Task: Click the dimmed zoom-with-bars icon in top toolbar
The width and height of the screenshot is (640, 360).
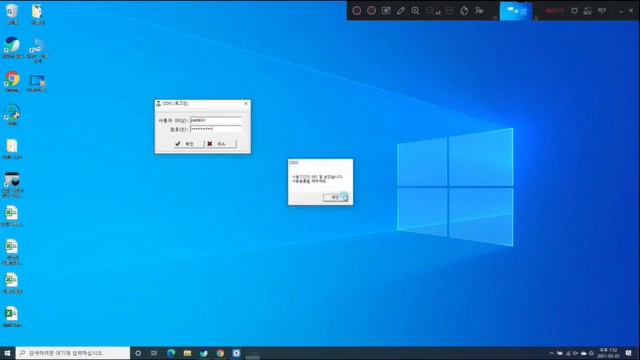Action: (x=433, y=11)
